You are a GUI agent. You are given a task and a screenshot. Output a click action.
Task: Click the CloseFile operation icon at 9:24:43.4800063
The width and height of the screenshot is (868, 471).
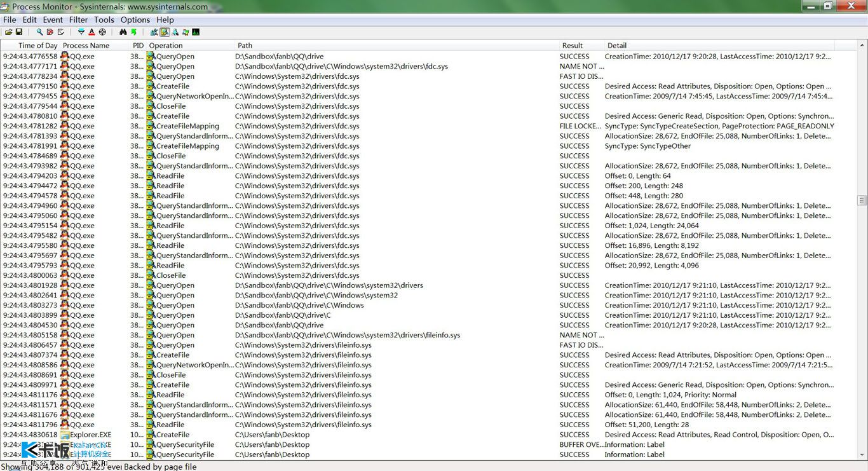151,275
